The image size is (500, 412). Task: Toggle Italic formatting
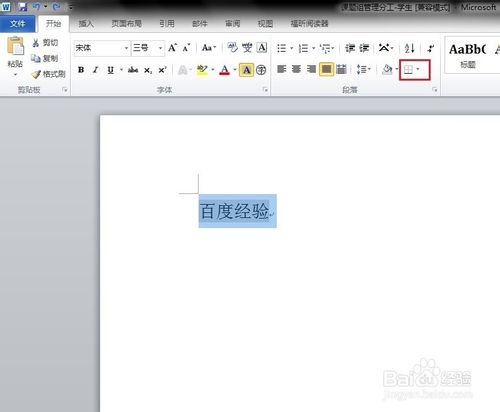click(95, 70)
